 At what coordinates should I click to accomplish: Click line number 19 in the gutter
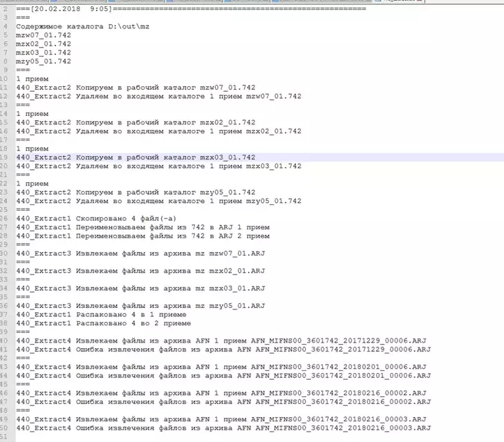4,157
